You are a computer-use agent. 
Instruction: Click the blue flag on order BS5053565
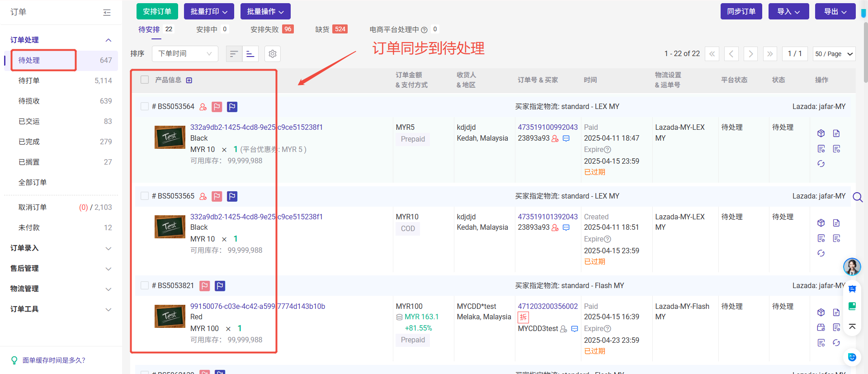click(232, 196)
